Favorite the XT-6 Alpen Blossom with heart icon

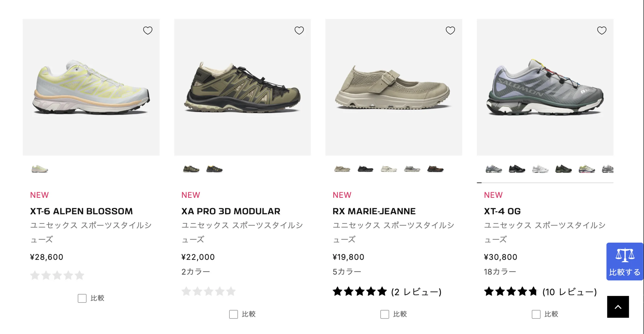[148, 30]
